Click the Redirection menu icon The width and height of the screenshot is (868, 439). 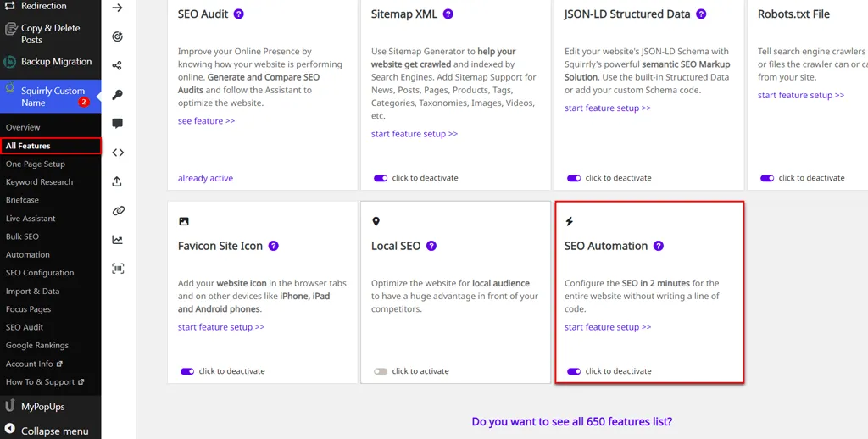tap(10, 6)
